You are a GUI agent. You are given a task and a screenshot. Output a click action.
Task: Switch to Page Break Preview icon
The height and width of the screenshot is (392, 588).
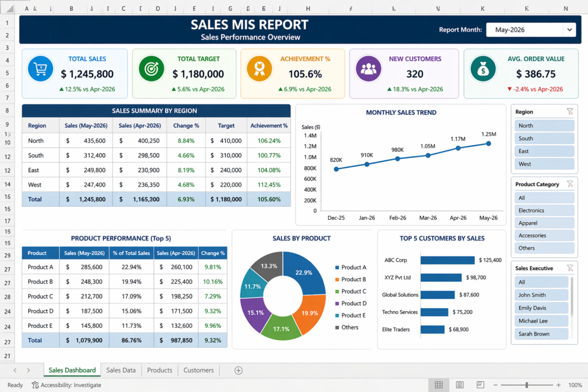pos(481,385)
